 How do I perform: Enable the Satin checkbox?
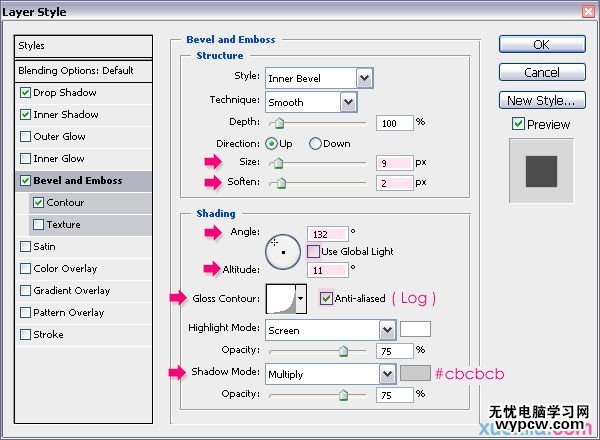[25, 246]
